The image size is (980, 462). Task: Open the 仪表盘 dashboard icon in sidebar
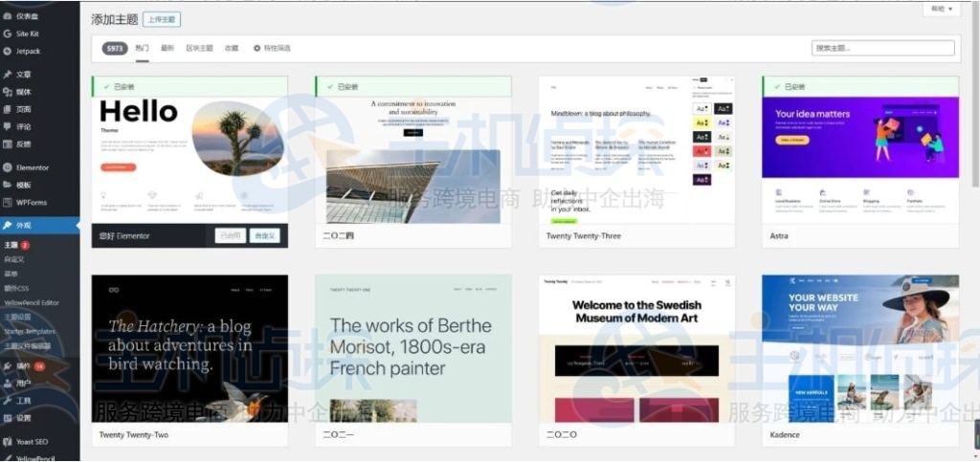pos(8,16)
